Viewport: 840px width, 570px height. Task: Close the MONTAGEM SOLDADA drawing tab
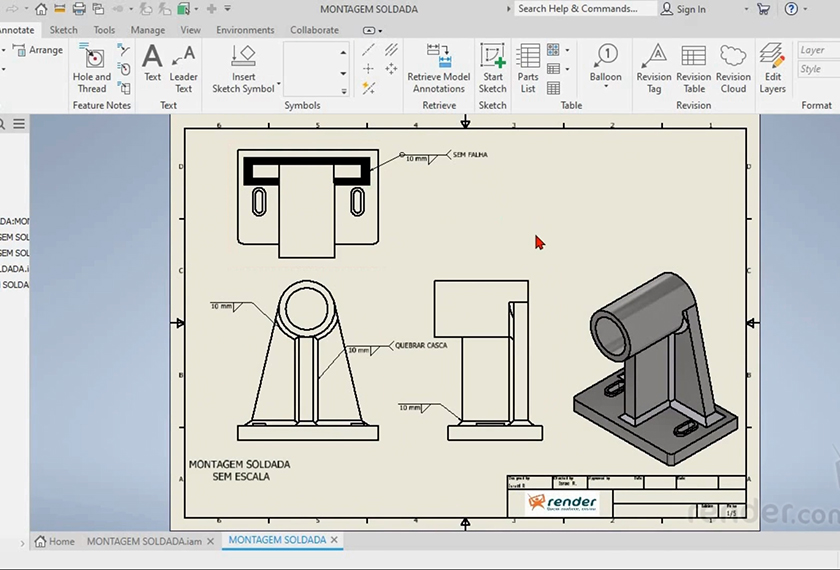tap(335, 540)
